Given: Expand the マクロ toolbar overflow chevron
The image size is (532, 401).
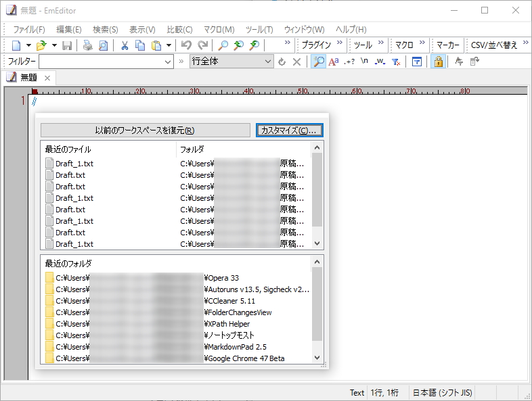Looking at the screenshot, I should click(422, 43).
